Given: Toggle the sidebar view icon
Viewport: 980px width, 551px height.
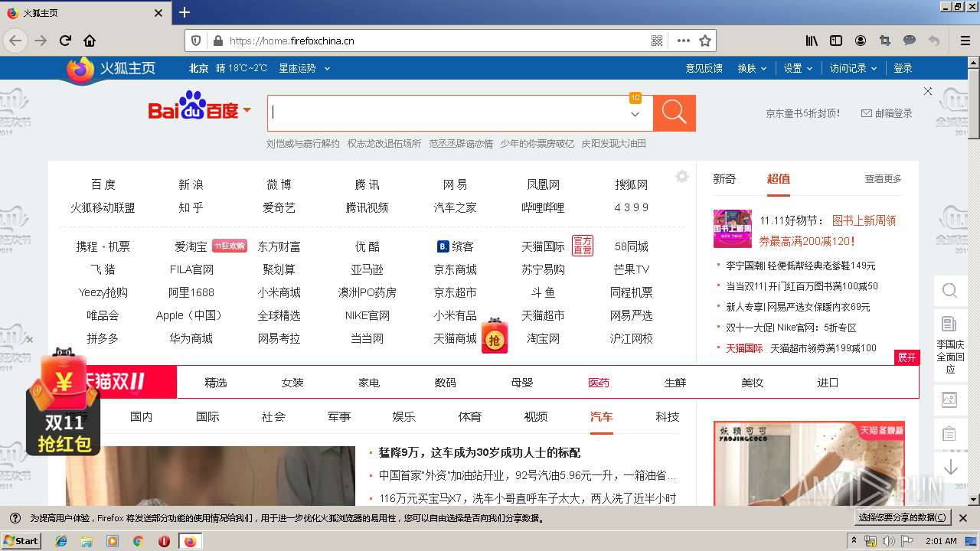Looking at the screenshot, I should (836, 41).
